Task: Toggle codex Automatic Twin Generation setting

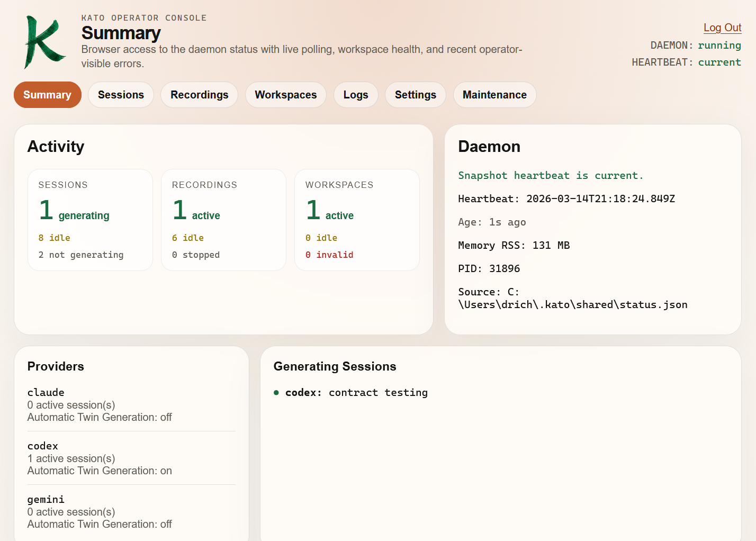Action: [100, 471]
